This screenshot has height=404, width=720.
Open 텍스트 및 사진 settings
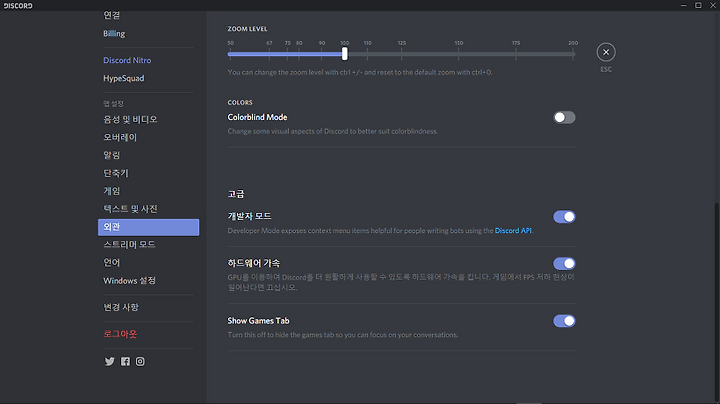[x=148, y=209]
